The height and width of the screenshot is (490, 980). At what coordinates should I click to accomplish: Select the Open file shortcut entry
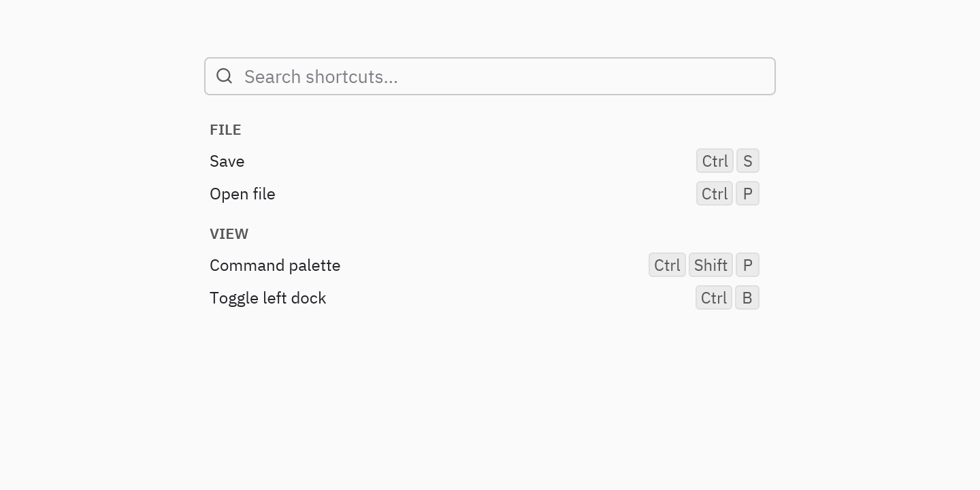tap(485, 194)
